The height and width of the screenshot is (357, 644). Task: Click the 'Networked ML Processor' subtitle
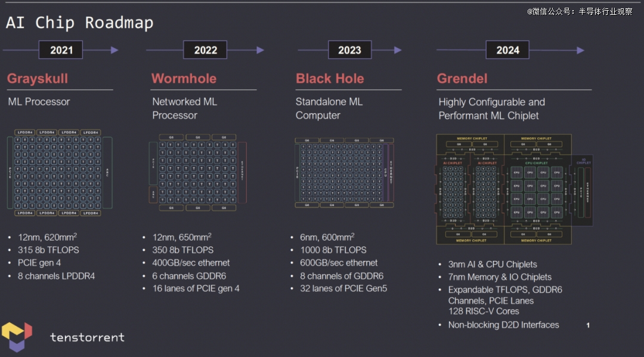(x=184, y=109)
